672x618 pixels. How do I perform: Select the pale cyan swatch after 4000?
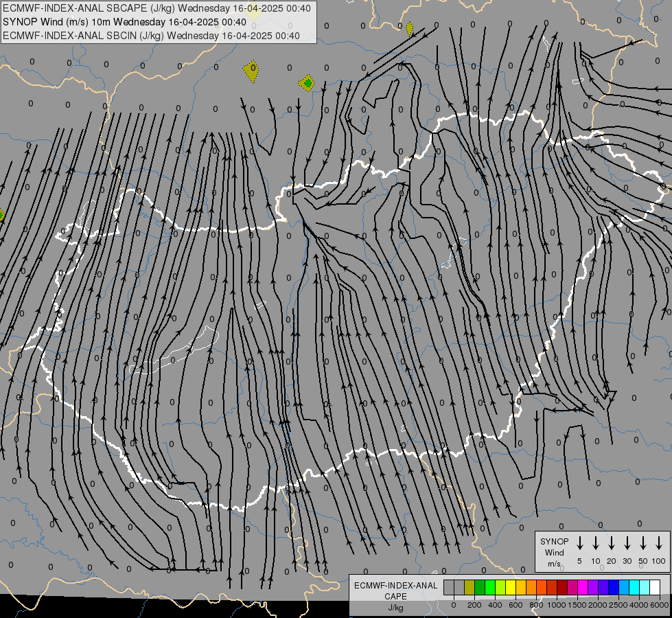pyautogui.click(x=645, y=587)
